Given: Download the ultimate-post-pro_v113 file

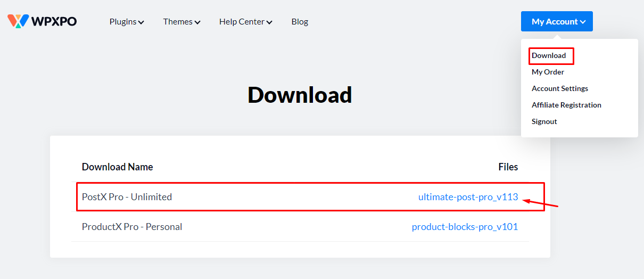Looking at the screenshot, I should click(468, 197).
